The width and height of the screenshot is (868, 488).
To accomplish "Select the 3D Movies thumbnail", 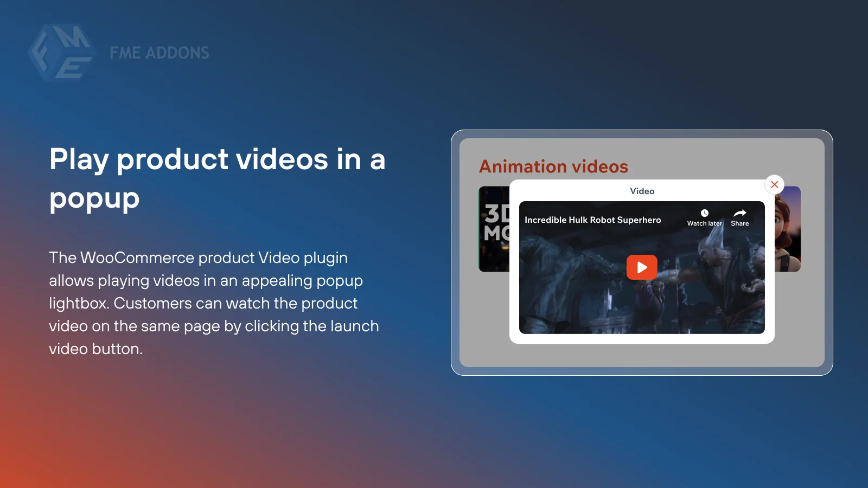I will click(x=494, y=229).
